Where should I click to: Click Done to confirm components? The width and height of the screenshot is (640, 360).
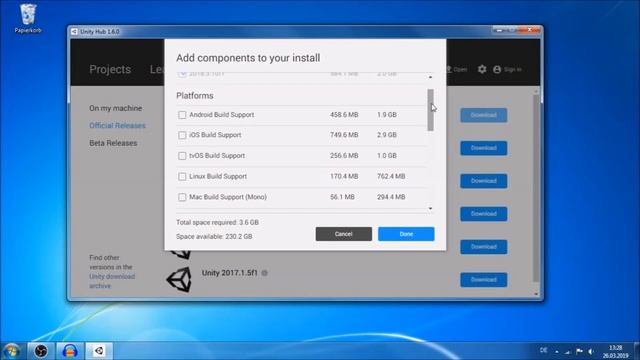click(406, 234)
